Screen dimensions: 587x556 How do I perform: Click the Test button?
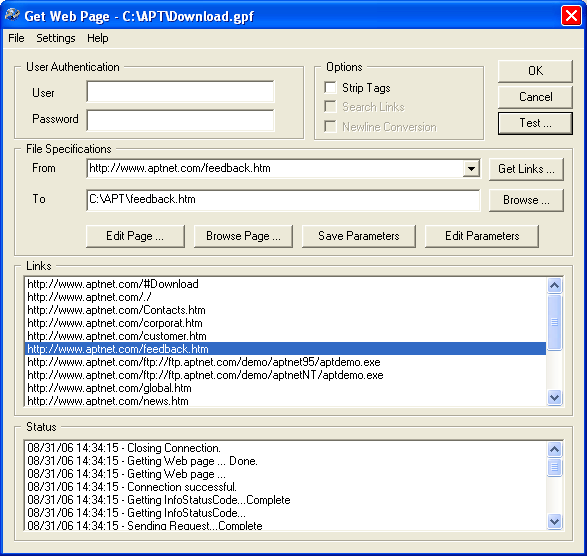pos(535,123)
